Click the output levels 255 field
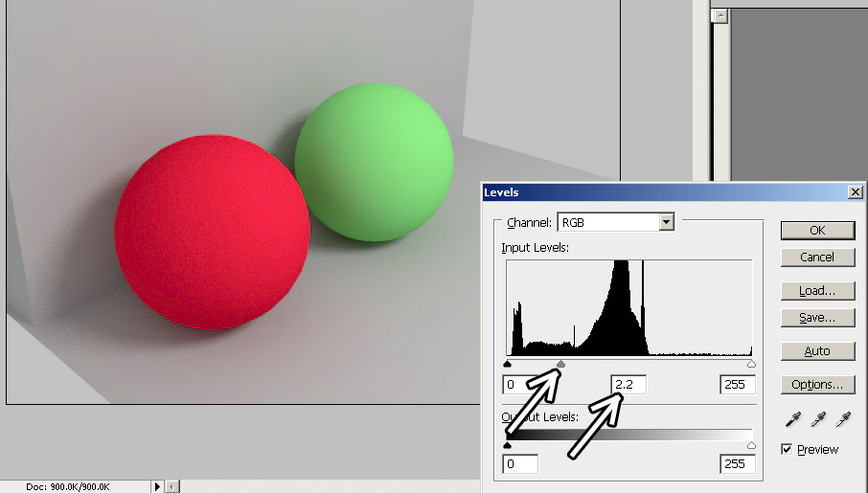The image size is (868, 493). (x=738, y=464)
